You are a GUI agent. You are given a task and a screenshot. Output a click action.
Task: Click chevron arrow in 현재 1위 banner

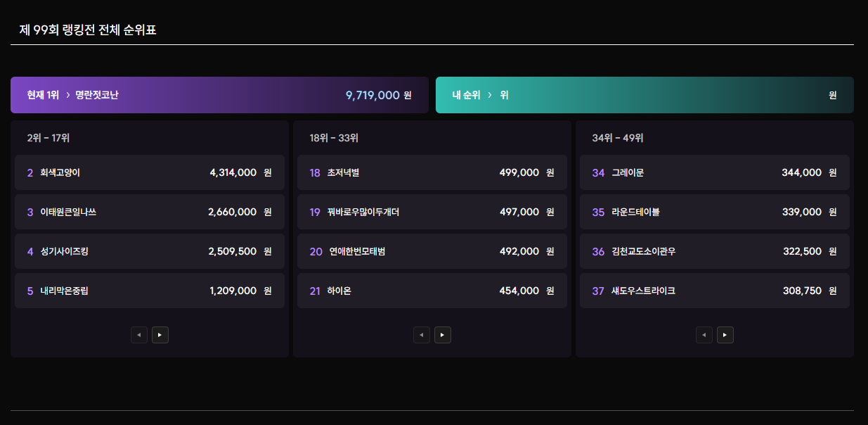(x=67, y=95)
